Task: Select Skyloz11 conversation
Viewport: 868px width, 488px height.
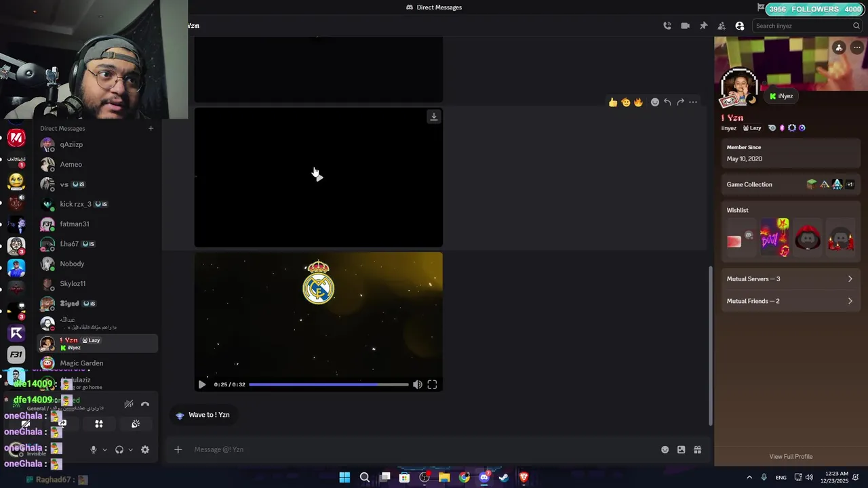Action: (97, 283)
